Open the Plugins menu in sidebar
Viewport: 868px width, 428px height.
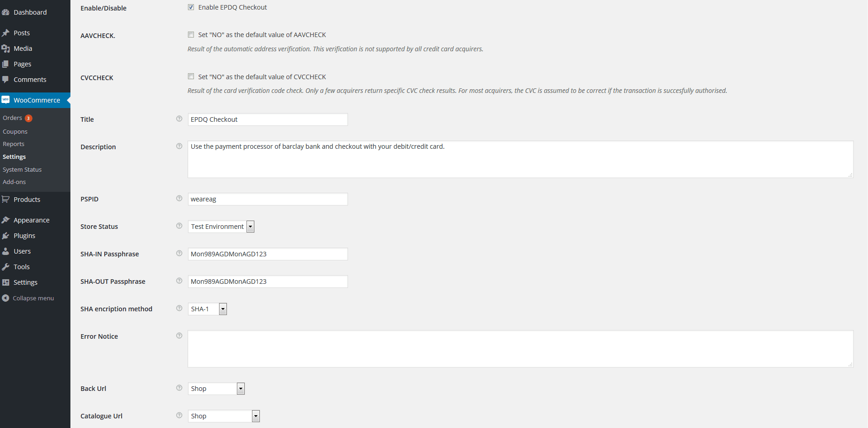[24, 236]
